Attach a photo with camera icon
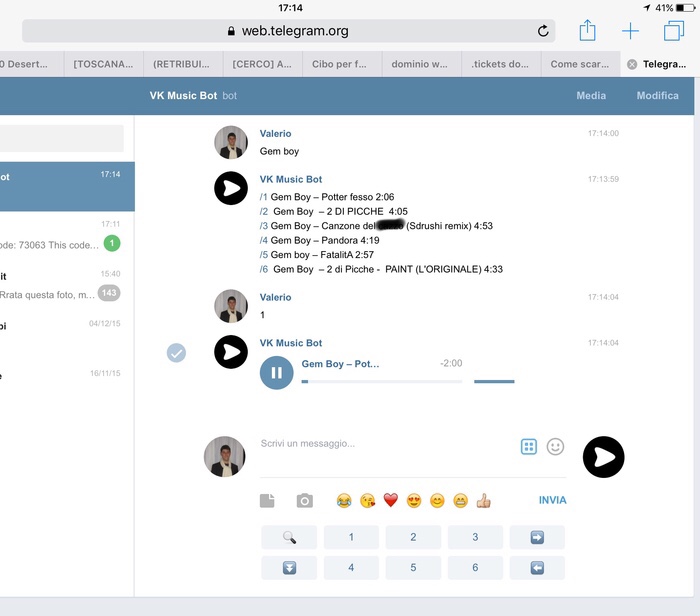 tap(304, 501)
